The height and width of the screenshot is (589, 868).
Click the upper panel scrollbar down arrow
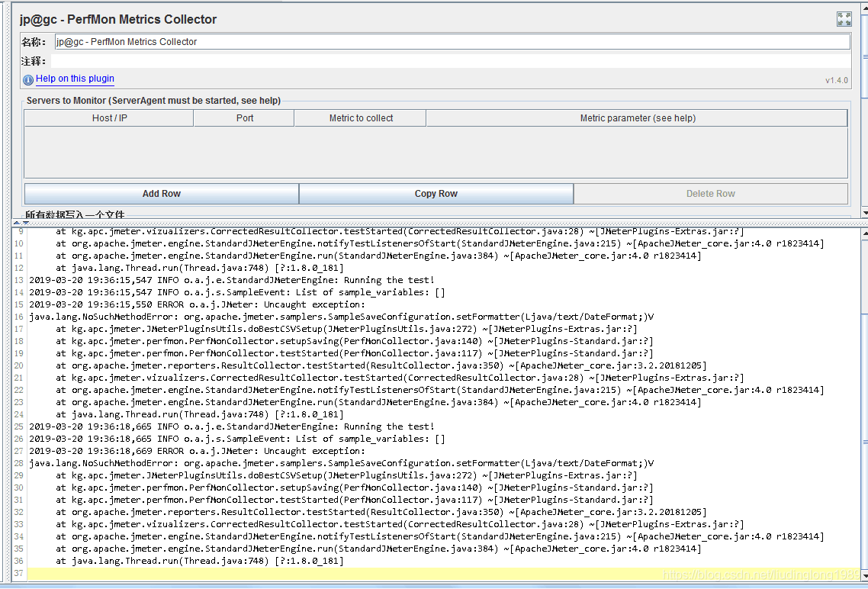[865, 213]
